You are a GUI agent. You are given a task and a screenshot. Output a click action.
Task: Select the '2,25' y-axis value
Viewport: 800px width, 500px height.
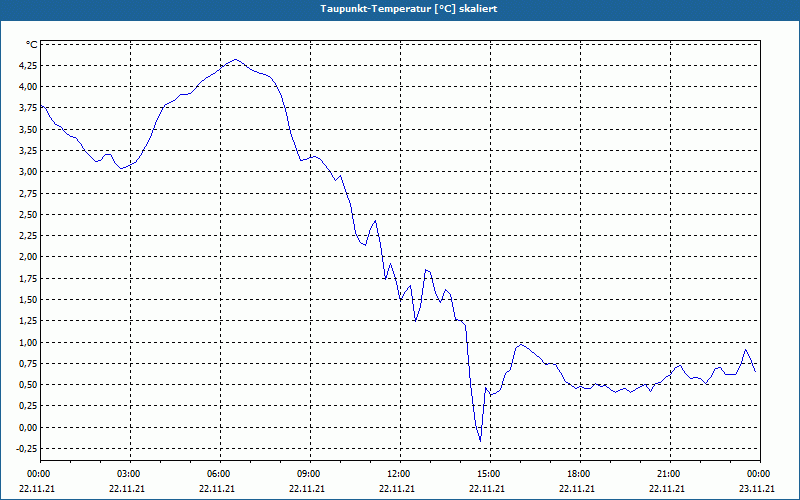[28, 236]
